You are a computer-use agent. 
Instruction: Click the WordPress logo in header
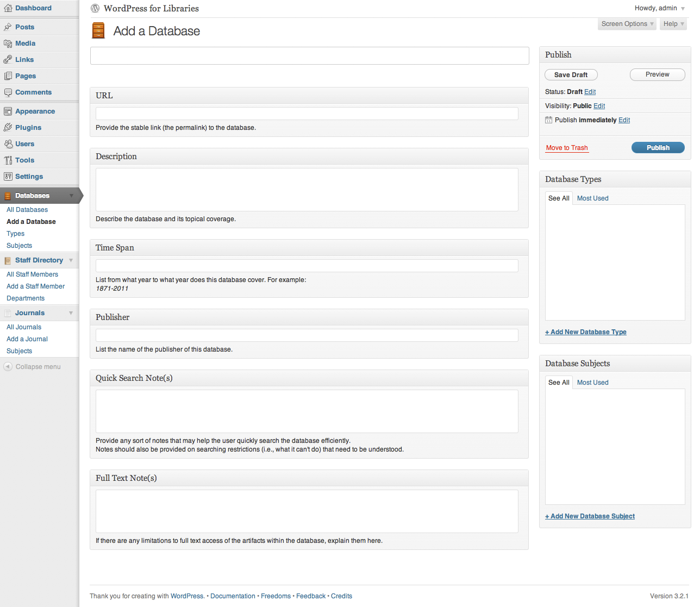tap(95, 8)
